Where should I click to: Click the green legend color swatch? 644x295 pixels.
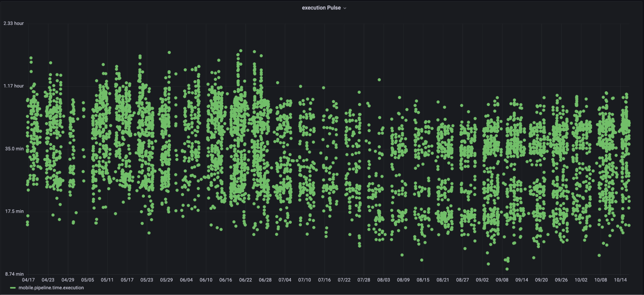13,288
